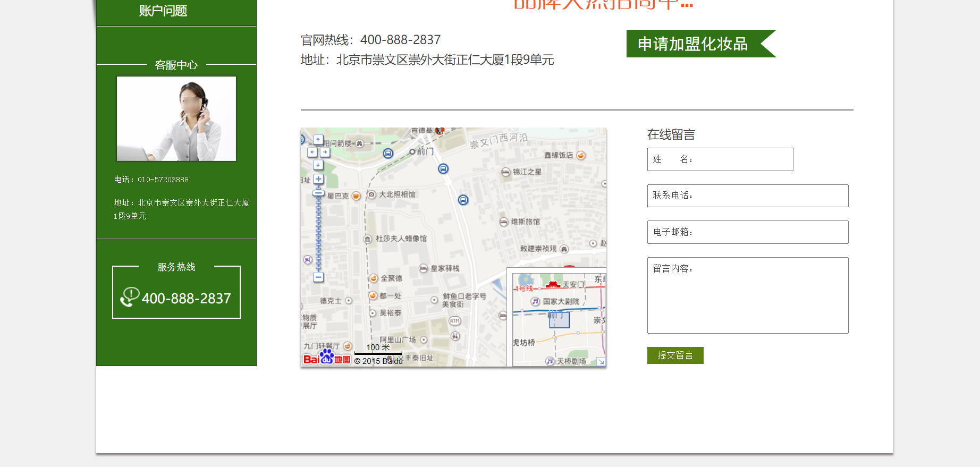Screen dimensions: 980x467
Task: Select the 星巴克 coffee icon on map
Action: [357, 196]
